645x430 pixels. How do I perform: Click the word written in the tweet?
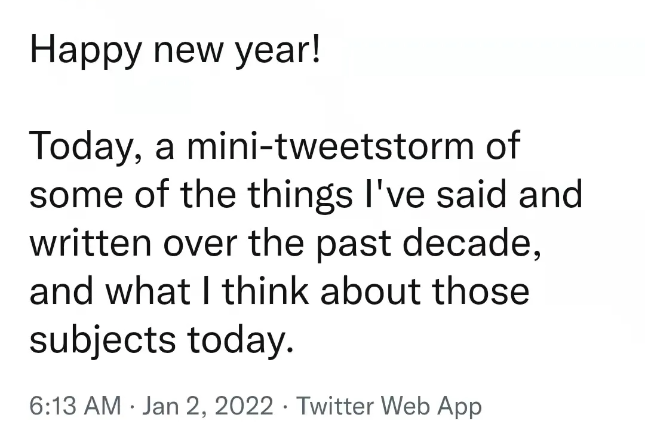[x=90, y=243]
